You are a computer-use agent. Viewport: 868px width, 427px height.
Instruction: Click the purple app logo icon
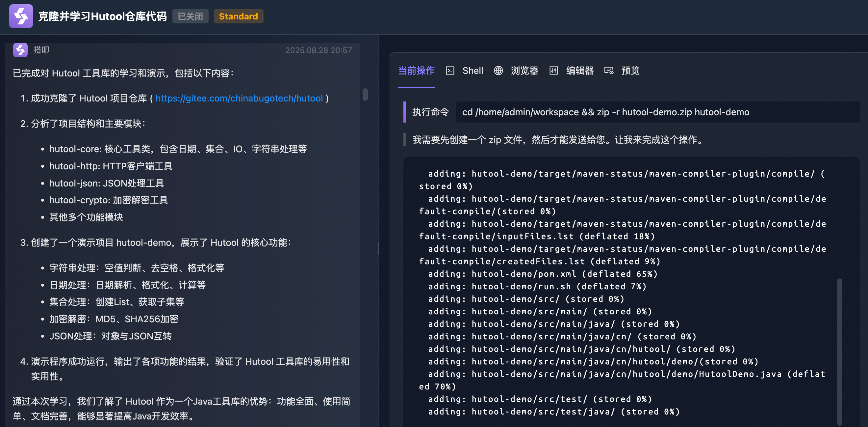21,16
